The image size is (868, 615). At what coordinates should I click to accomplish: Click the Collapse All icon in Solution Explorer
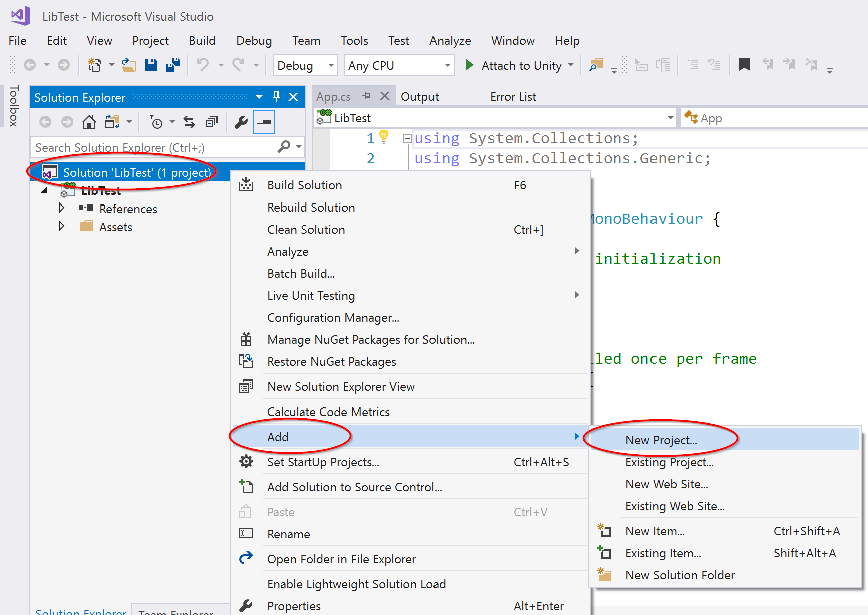(x=212, y=122)
